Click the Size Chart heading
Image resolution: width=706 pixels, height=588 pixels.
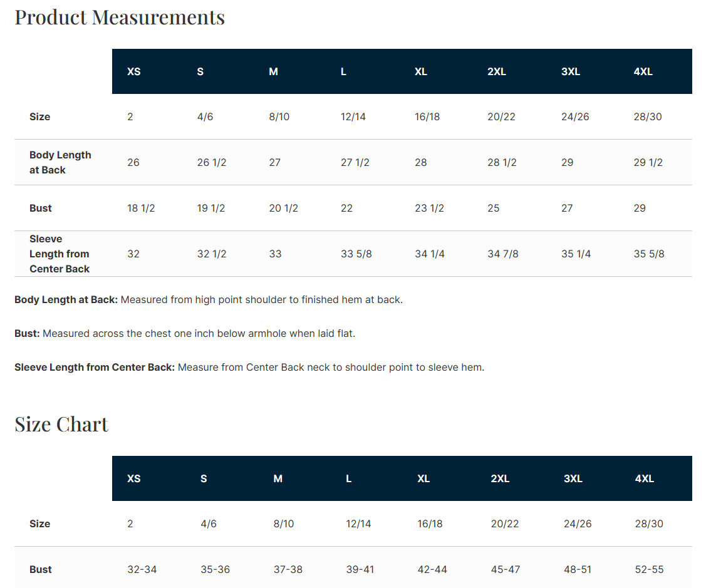click(x=61, y=424)
